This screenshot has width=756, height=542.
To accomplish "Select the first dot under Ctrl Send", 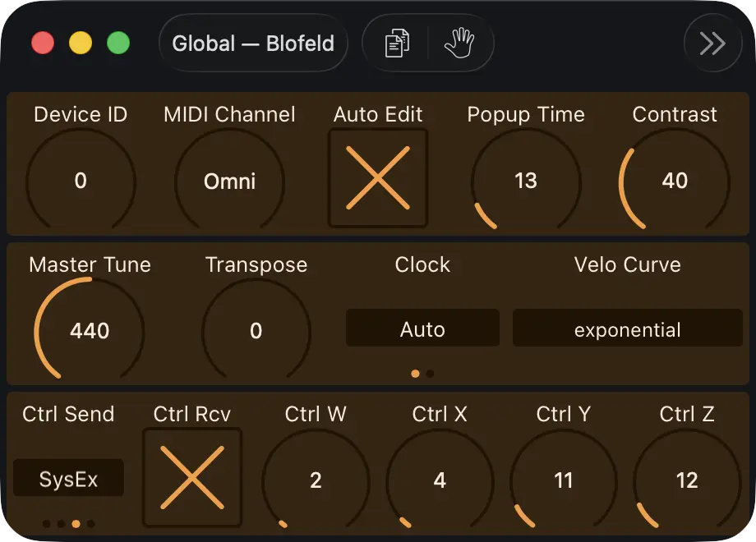I will [x=46, y=524].
